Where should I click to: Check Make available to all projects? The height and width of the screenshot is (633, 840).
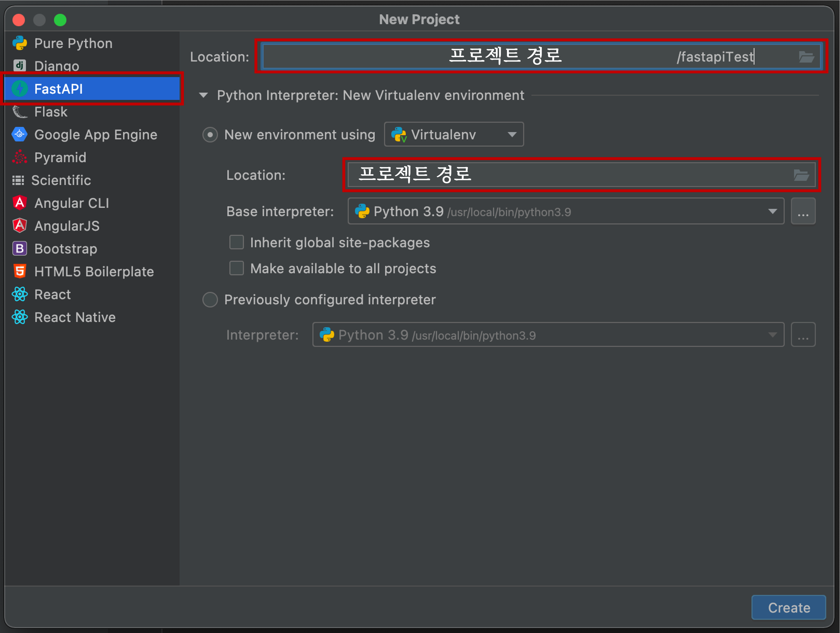[237, 268]
